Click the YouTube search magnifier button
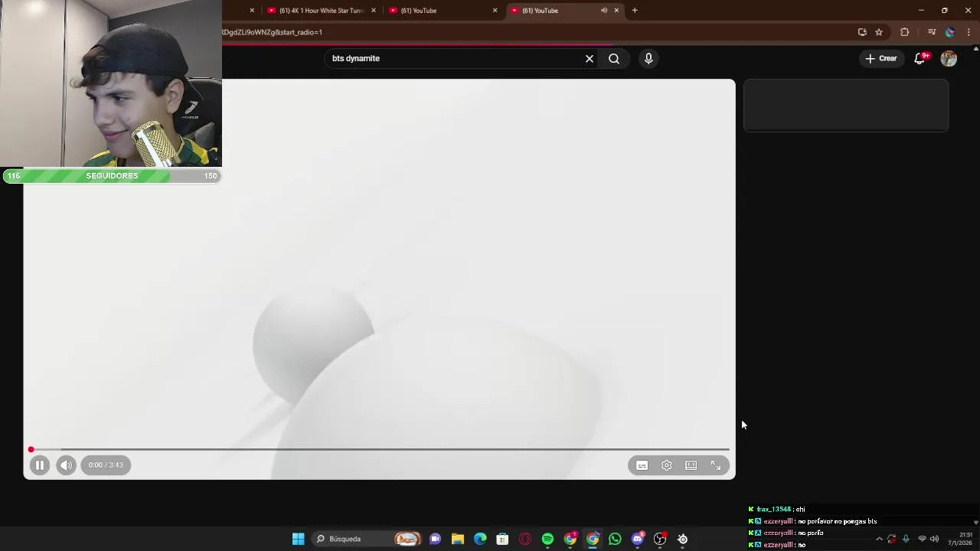980x551 pixels. [x=614, y=58]
